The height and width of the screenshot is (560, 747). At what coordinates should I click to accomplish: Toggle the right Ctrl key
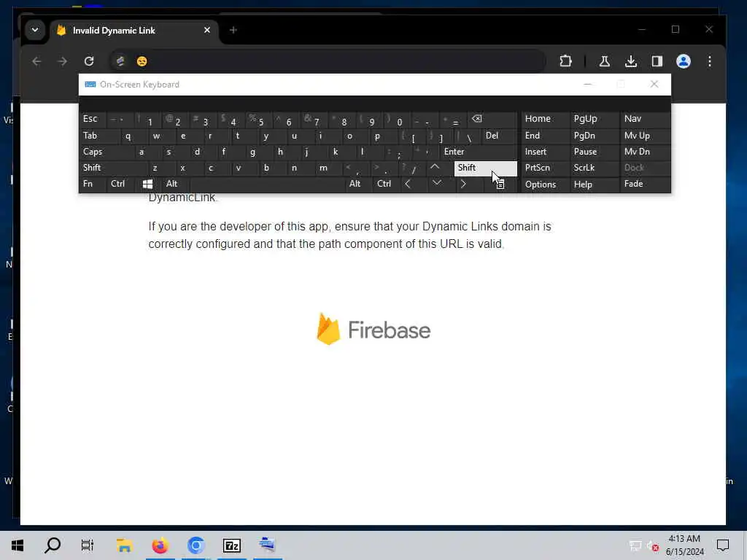[x=386, y=184]
